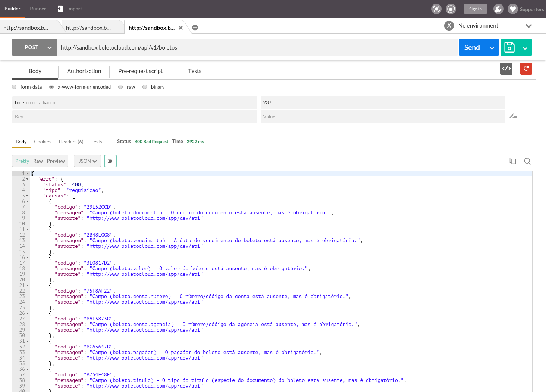Click the green save request icon
This screenshot has width=546, height=392.
[509, 47]
